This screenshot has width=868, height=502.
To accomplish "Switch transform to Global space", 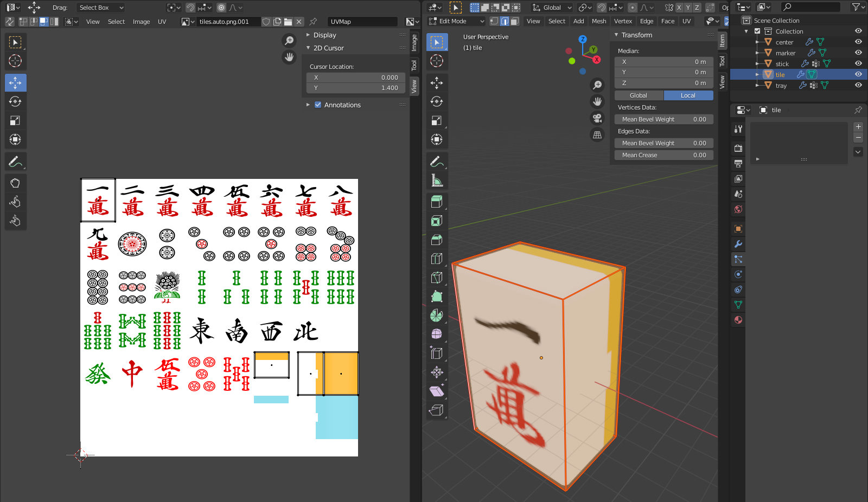I will tap(639, 95).
